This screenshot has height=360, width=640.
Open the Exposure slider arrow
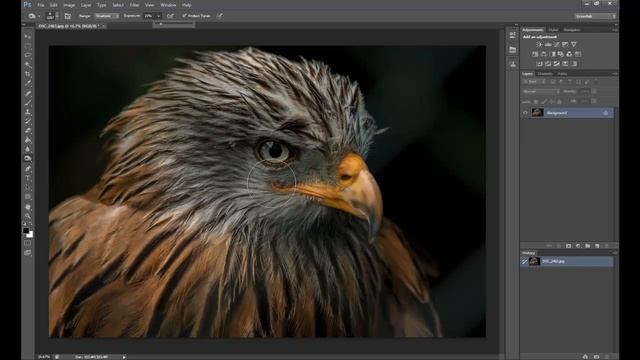(x=158, y=16)
